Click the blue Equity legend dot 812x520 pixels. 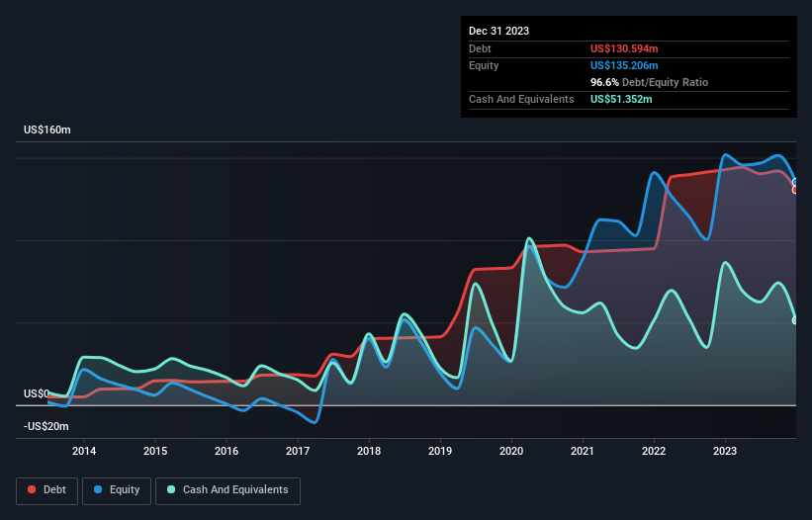(x=97, y=489)
